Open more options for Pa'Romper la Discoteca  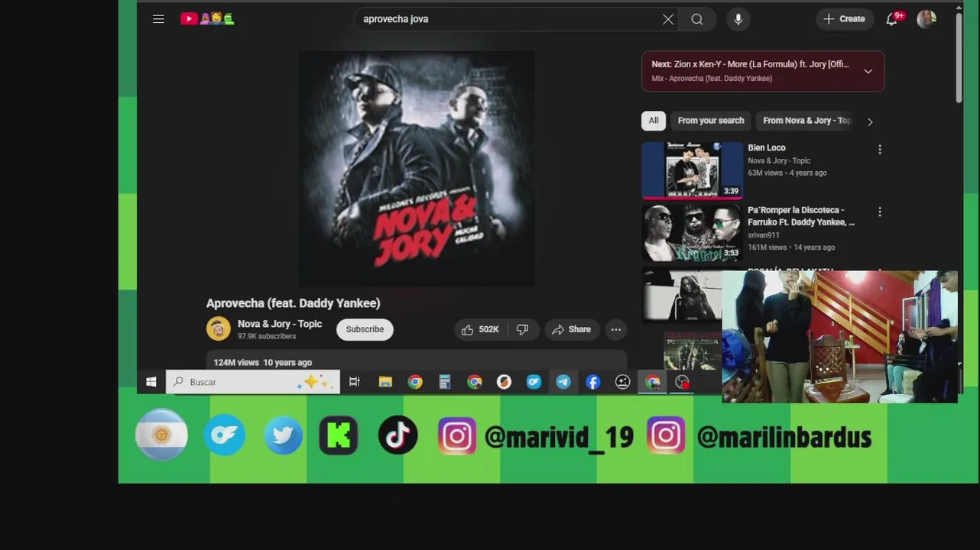pos(880,212)
